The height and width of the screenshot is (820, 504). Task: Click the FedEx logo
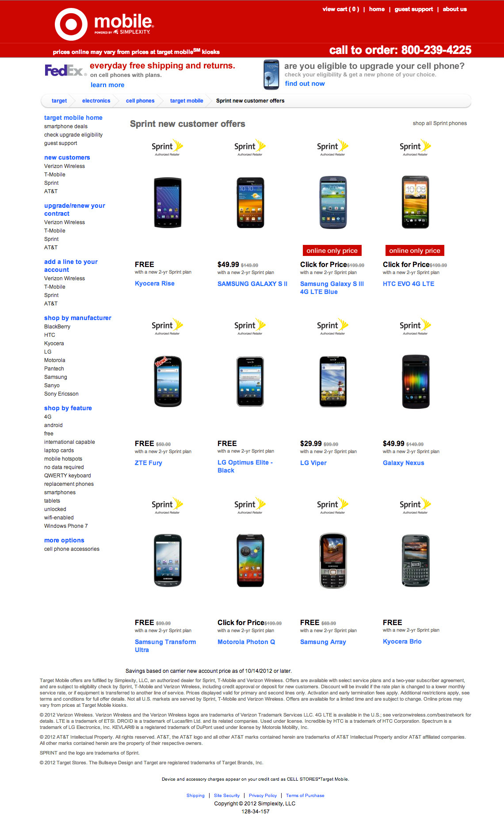pos(65,71)
